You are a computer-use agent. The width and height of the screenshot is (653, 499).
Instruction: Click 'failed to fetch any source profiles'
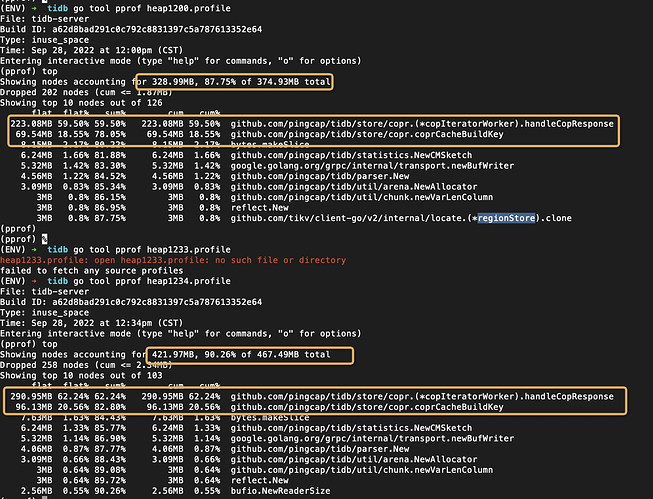point(92,270)
